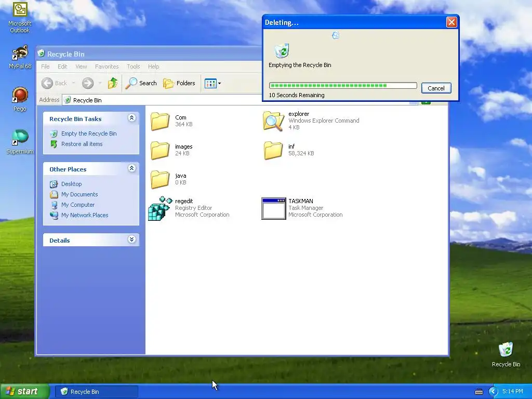Click the 'Emptying the Recycle Bin' text
532x399 pixels.
pyautogui.click(x=300, y=65)
